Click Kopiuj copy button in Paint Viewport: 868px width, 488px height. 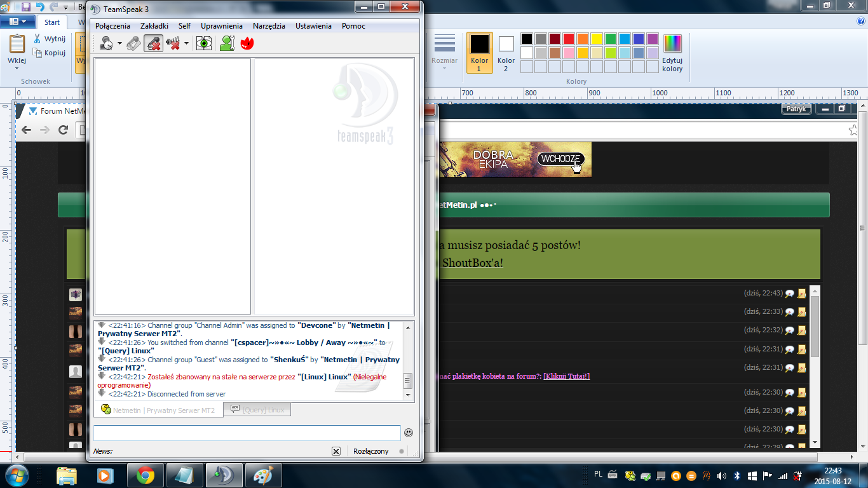(x=50, y=53)
